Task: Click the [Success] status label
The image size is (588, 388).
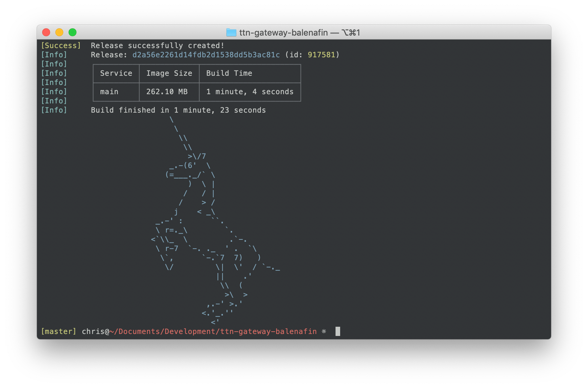Action: coord(61,45)
